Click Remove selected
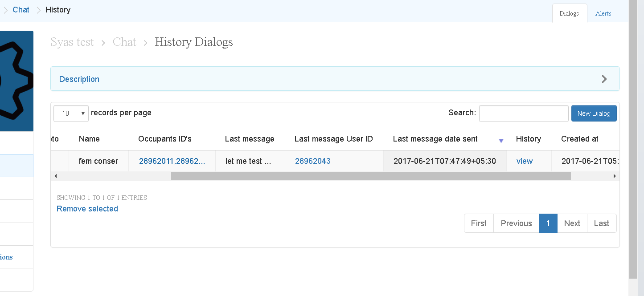The image size is (644, 296). [87, 208]
